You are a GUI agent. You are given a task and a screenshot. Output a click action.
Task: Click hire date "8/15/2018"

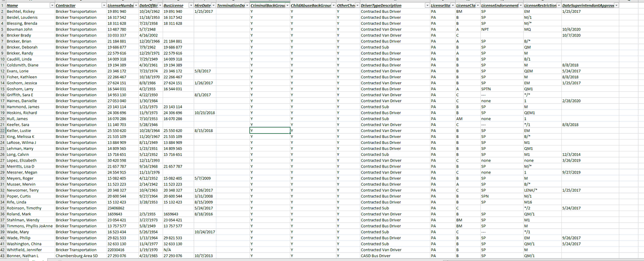(204, 130)
